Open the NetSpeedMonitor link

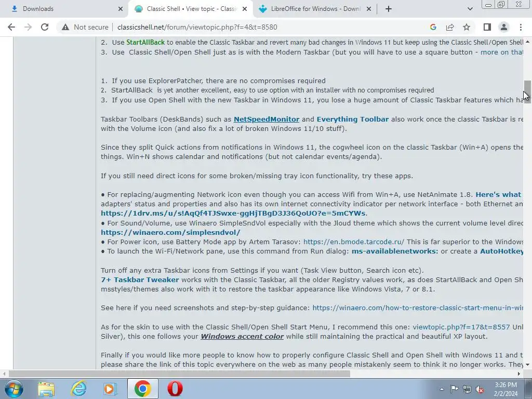tap(267, 119)
